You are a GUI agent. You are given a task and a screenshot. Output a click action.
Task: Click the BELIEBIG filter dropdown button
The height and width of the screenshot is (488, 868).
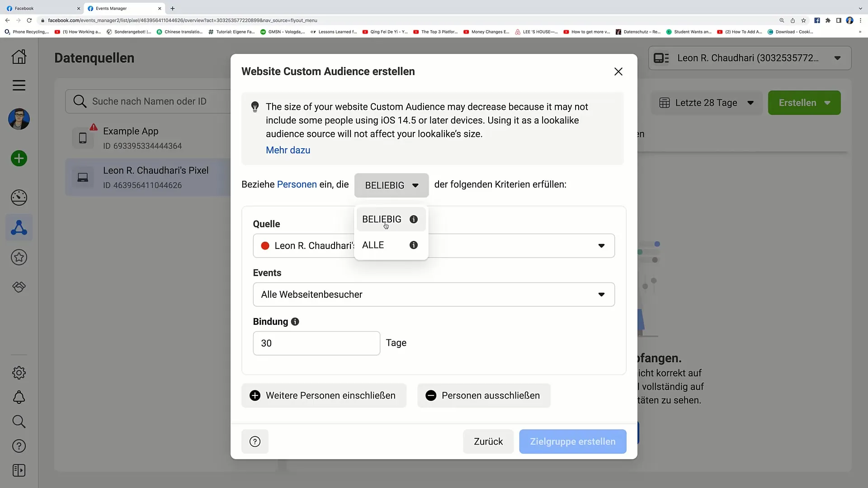pos(391,185)
